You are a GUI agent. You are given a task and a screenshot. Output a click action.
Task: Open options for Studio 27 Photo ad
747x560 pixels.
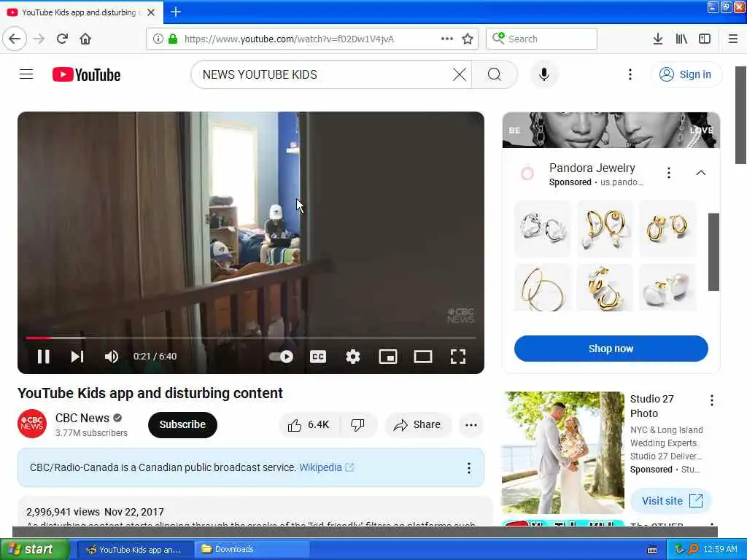712,400
